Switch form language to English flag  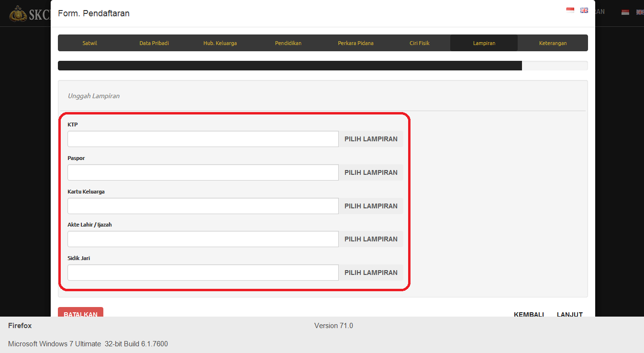pyautogui.click(x=584, y=10)
